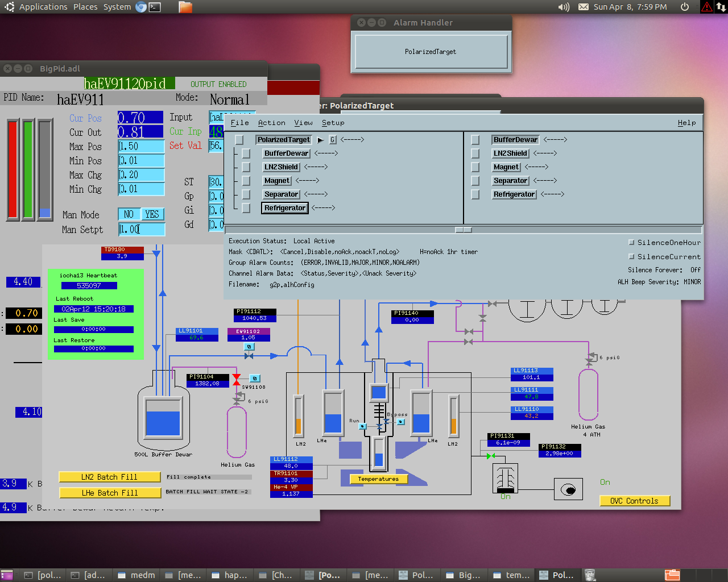Click the EV91102 valve control icon
The image size is (728, 582).
249,346
